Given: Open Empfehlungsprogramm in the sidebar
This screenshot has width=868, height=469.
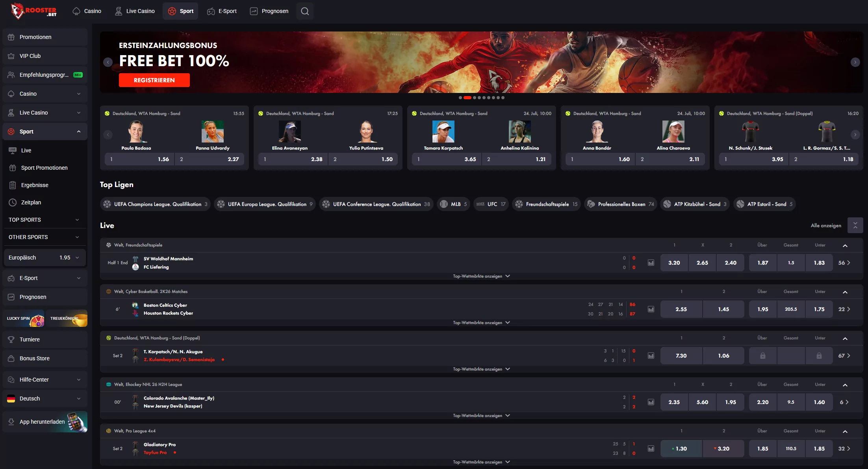Looking at the screenshot, I should pyautogui.click(x=45, y=75).
